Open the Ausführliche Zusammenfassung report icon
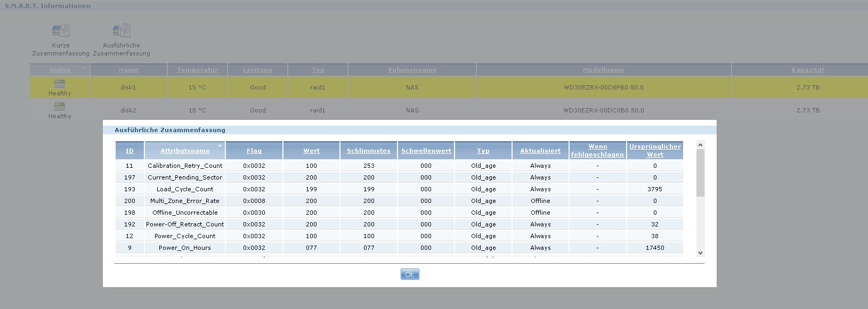This screenshot has height=309, width=868. pos(121,30)
